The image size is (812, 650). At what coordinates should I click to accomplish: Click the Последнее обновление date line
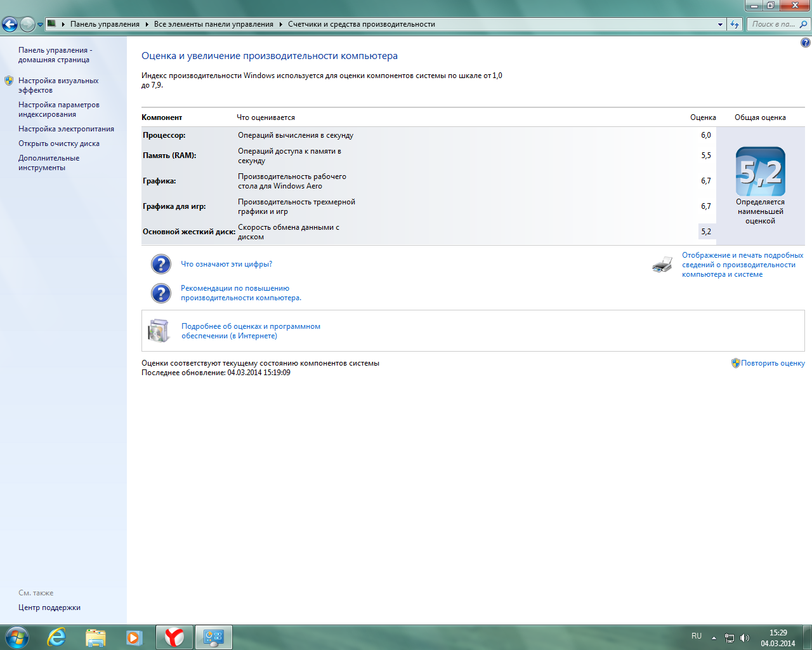pyautogui.click(x=216, y=373)
